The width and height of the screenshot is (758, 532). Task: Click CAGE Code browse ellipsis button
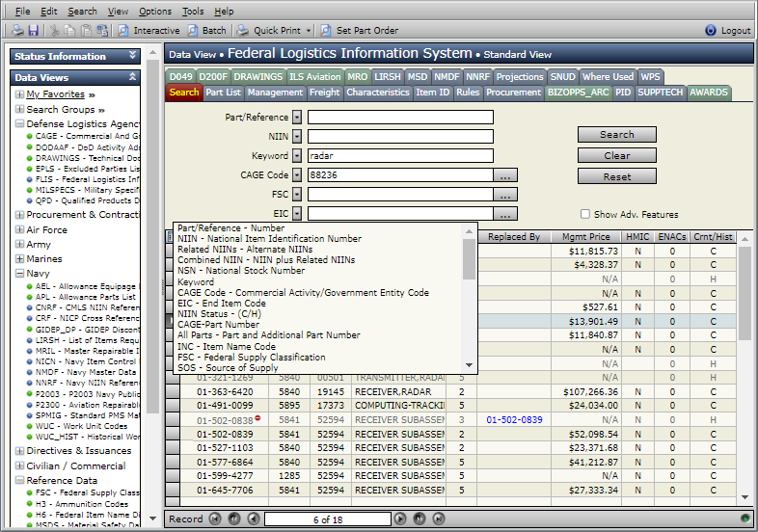pos(505,174)
